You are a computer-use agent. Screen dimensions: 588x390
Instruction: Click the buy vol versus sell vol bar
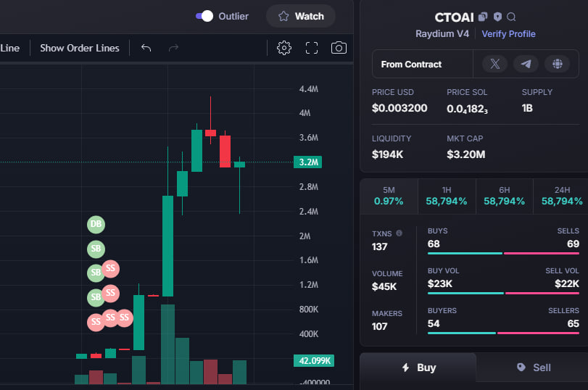coord(503,294)
